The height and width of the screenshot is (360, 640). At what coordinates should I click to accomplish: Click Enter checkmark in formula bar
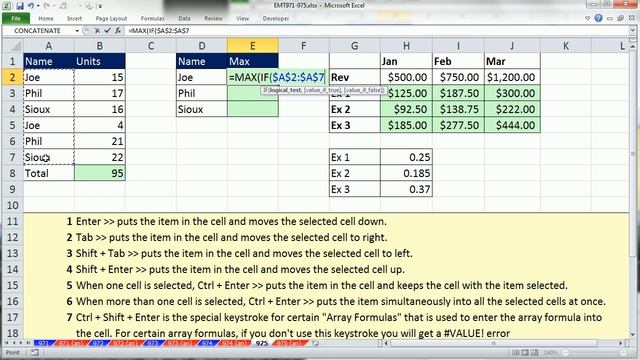coord(107,31)
